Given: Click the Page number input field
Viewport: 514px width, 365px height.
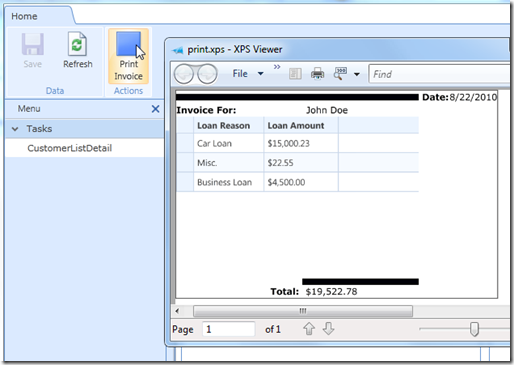Looking at the screenshot, I should pyautogui.click(x=229, y=329).
